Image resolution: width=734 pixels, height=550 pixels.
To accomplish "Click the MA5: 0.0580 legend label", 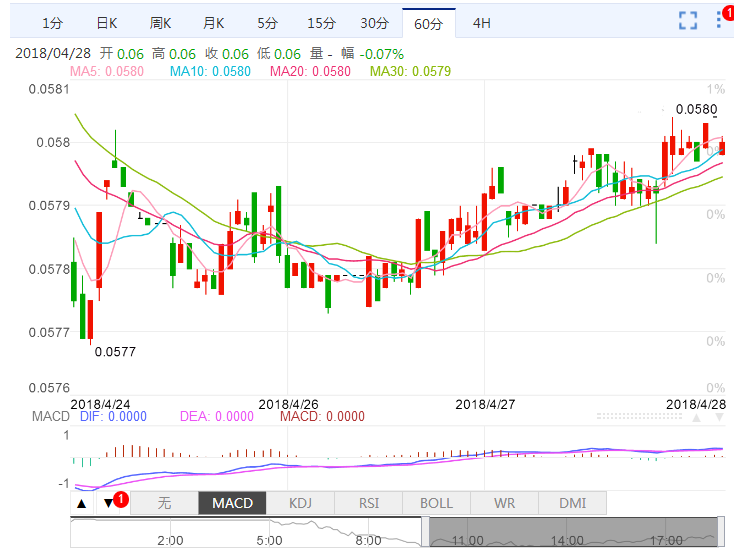I will pyautogui.click(x=107, y=71).
